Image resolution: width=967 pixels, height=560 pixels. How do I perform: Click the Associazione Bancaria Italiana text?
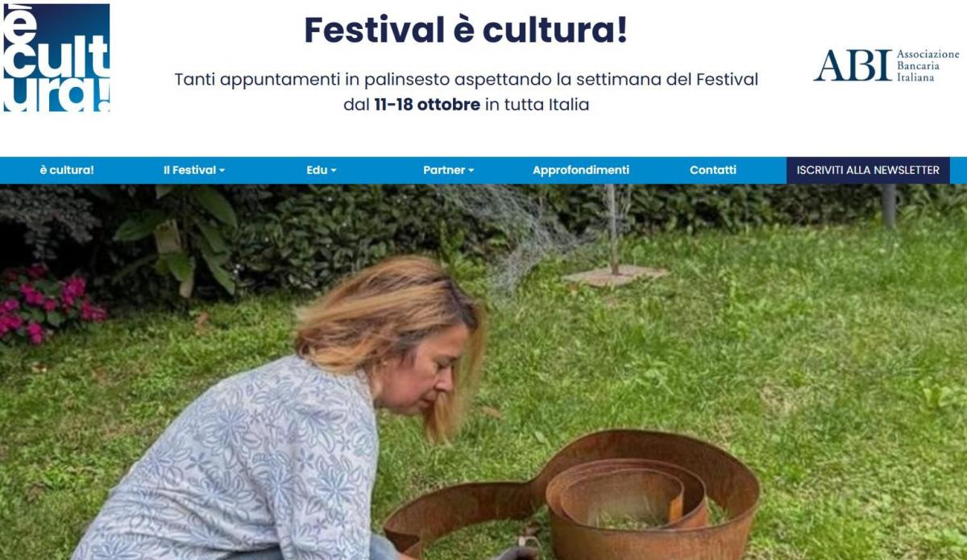pyautogui.click(x=928, y=66)
